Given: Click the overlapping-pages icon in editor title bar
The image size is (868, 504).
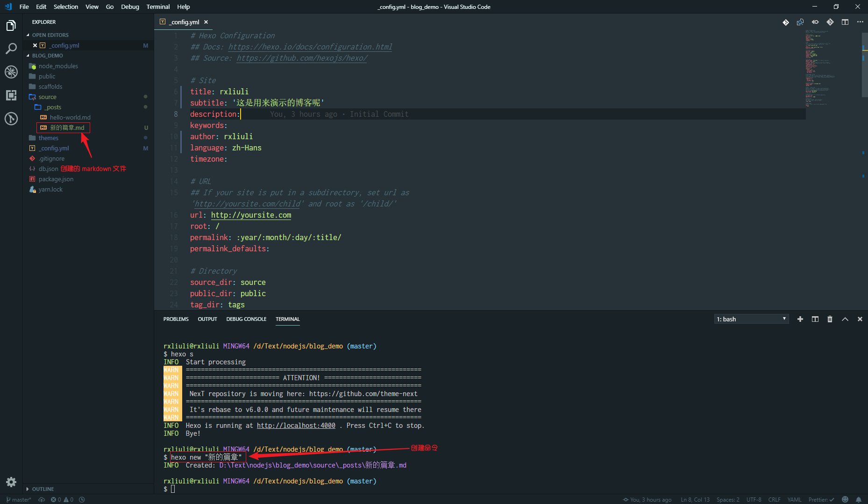Looking at the screenshot, I should click(800, 22).
